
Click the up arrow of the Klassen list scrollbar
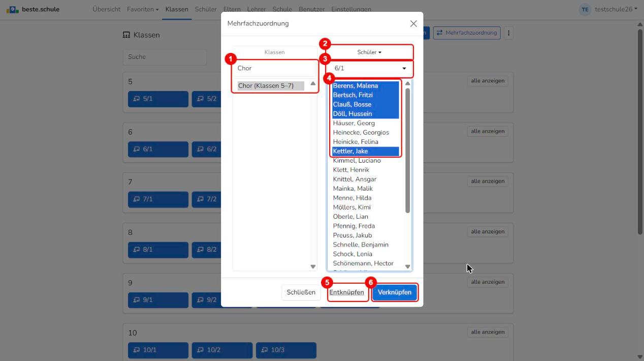[x=313, y=83]
